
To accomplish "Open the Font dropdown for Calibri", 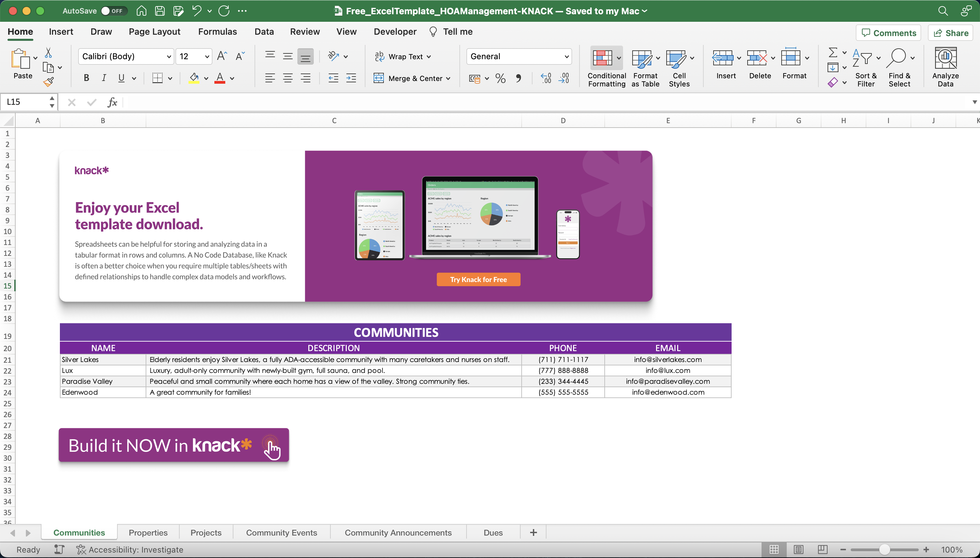I will click(x=126, y=56).
